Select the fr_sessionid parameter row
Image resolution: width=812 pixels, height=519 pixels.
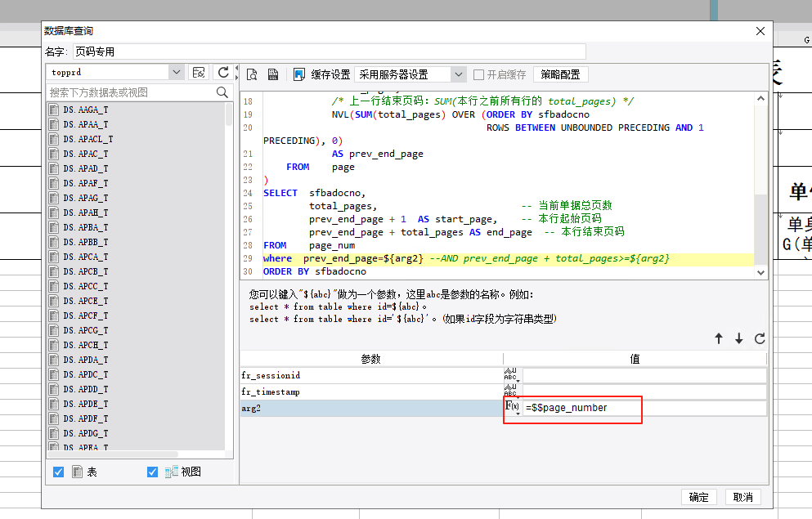click(371, 375)
